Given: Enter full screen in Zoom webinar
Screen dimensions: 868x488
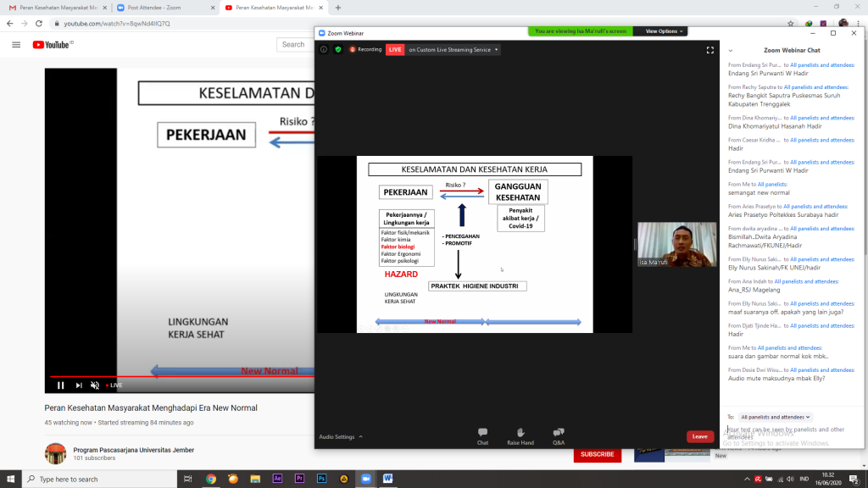Looking at the screenshot, I should (x=710, y=50).
